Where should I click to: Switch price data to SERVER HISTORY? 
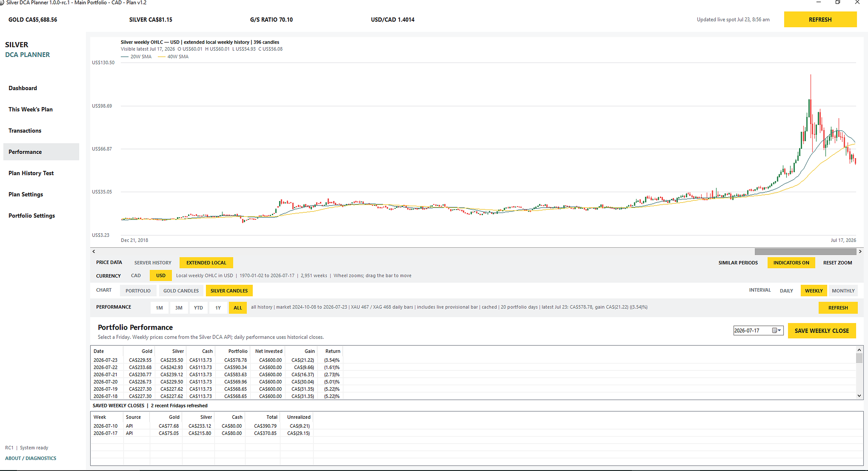click(x=153, y=263)
